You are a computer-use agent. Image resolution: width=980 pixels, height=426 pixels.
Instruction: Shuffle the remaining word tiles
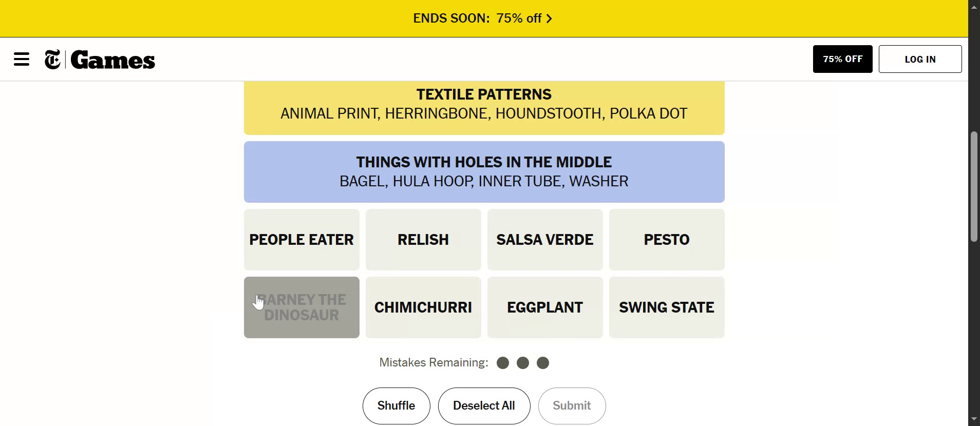(x=396, y=405)
